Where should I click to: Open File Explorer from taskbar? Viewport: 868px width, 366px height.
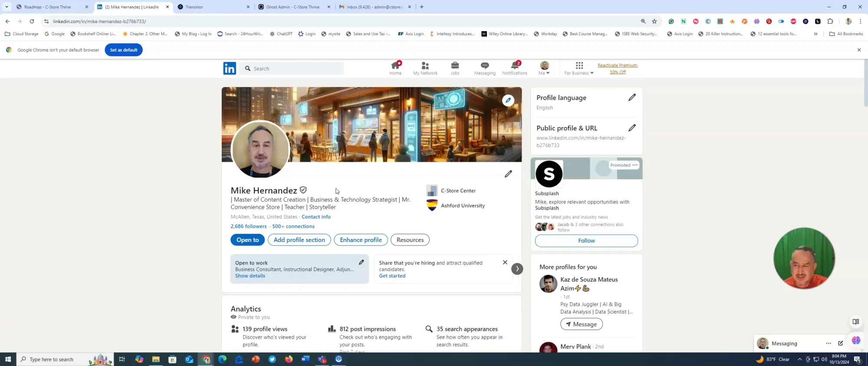156,359
